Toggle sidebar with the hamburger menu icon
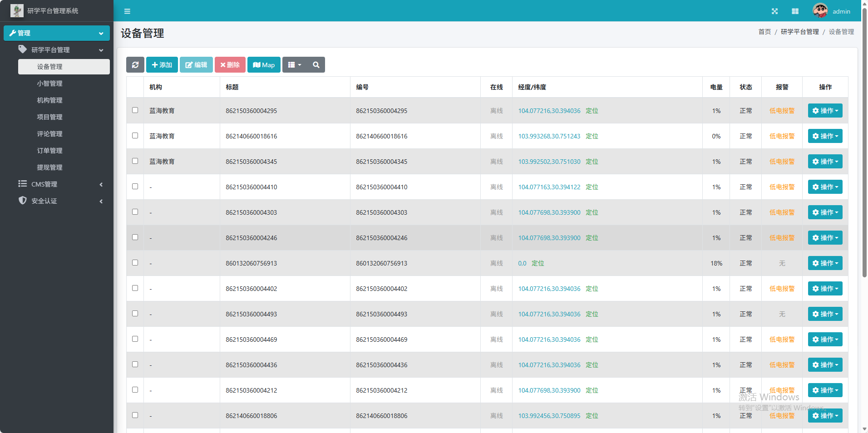This screenshot has height=433, width=868. coord(127,11)
